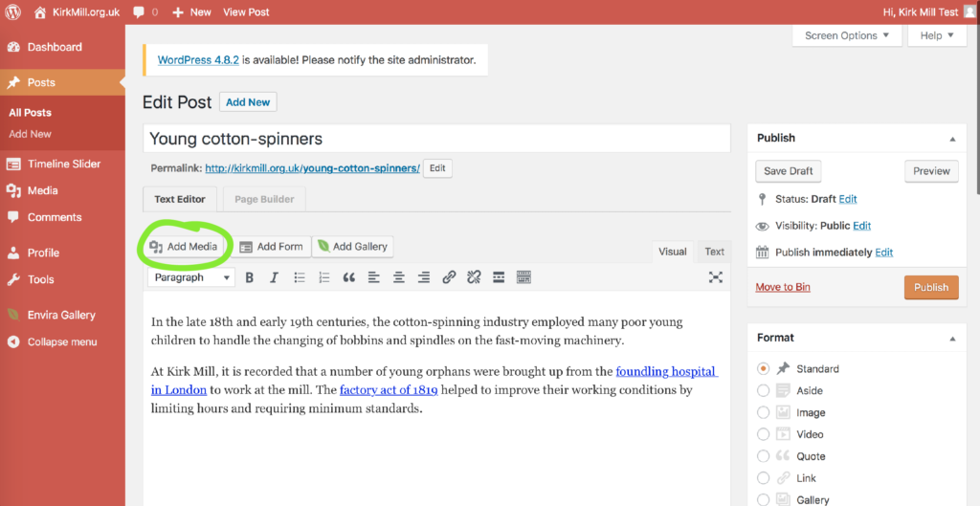Insert Read More tag icon
Image resolution: width=980 pixels, height=506 pixels.
(499, 277)
